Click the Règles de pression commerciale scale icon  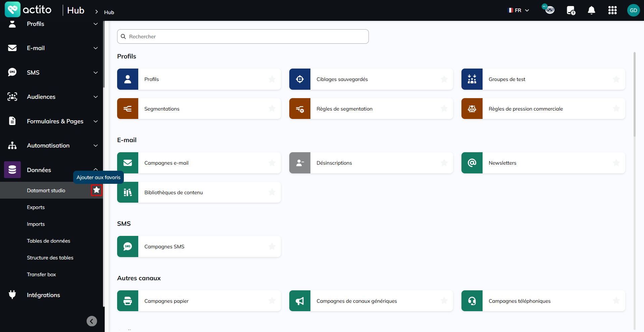(x=472, y=109)
